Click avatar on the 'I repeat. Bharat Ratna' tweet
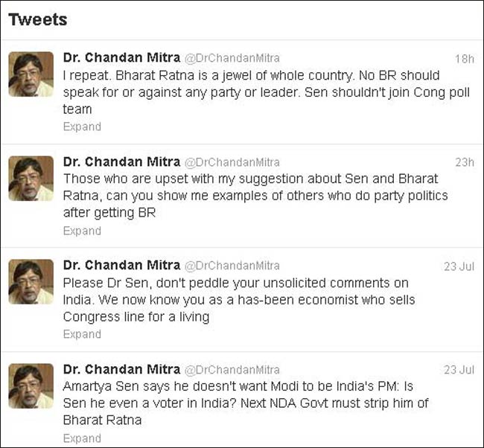Image resolution: width=484 pixels, height=448 pixels. pos(31,74)
